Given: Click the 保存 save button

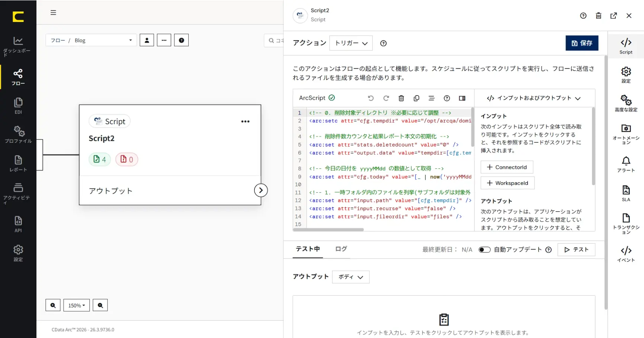Looking at the screenshot, I should 582,43.
